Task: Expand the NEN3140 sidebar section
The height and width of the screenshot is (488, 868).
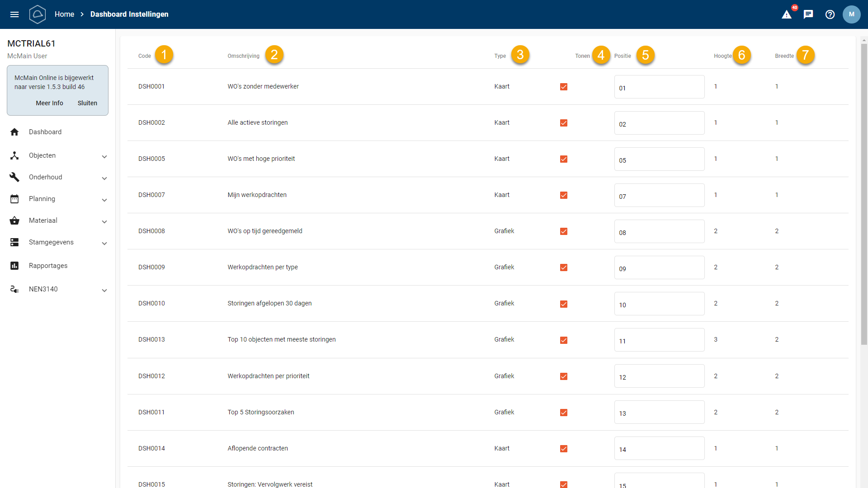Action: coord(104,290)
